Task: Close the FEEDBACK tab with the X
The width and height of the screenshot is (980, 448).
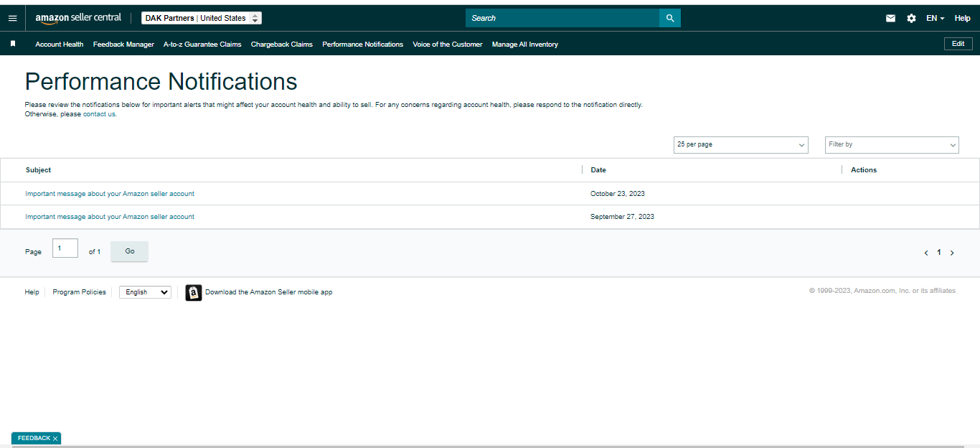Action: pos(55,439)
